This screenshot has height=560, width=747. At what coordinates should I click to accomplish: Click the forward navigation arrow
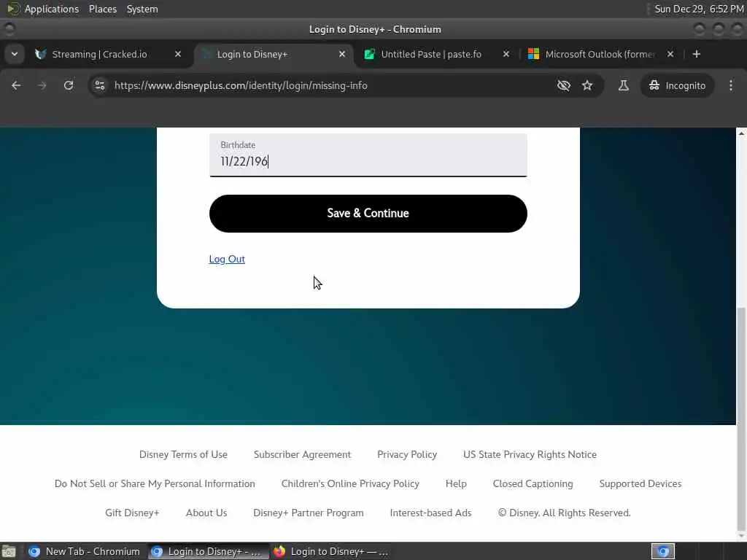point(42,86)
